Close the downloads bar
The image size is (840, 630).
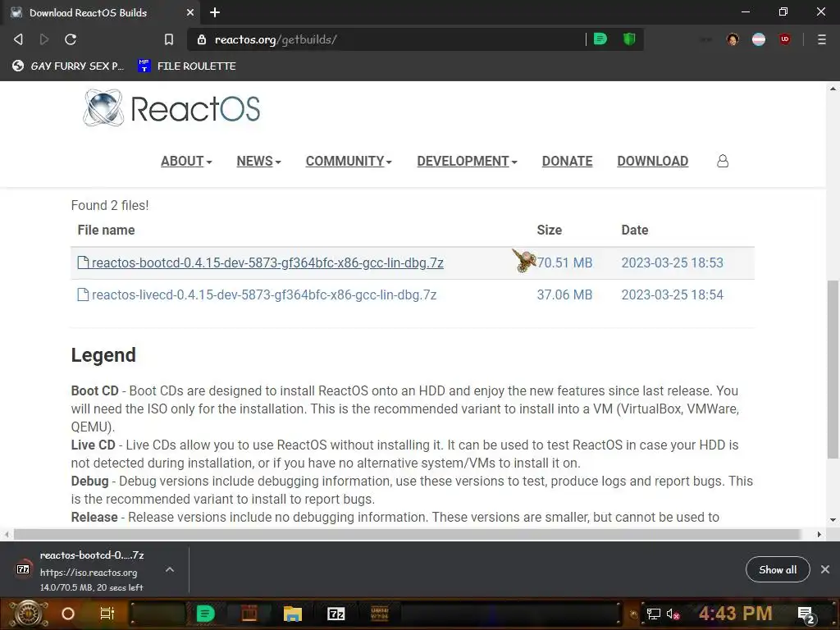(825, 569)
